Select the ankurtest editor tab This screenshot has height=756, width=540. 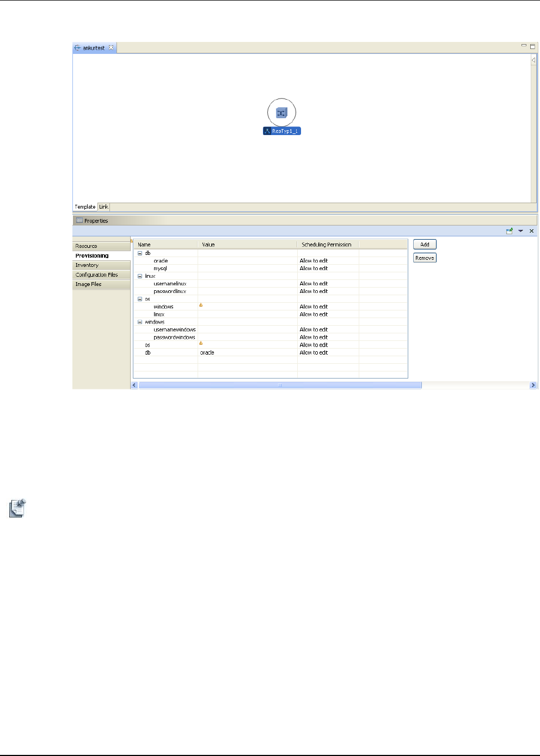click(95, 48)
